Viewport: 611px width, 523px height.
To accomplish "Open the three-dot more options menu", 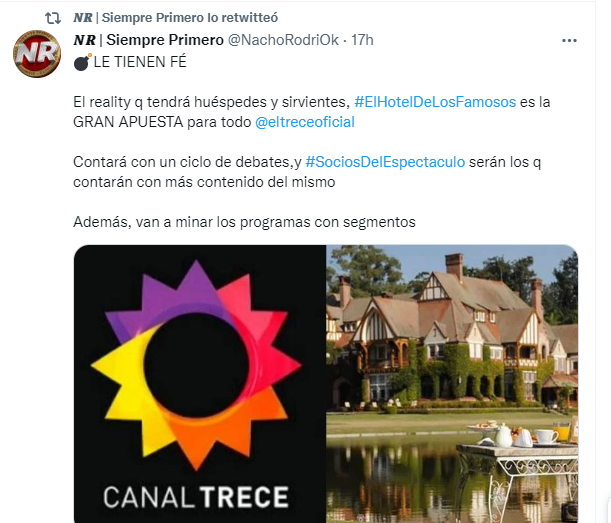I will coord(569,41).
